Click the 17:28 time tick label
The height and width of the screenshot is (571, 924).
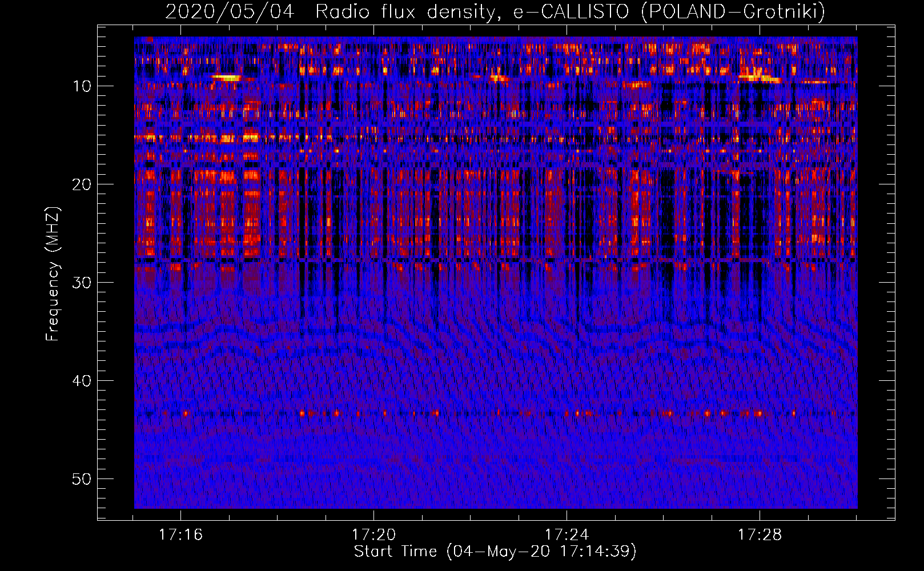(760, 535)
